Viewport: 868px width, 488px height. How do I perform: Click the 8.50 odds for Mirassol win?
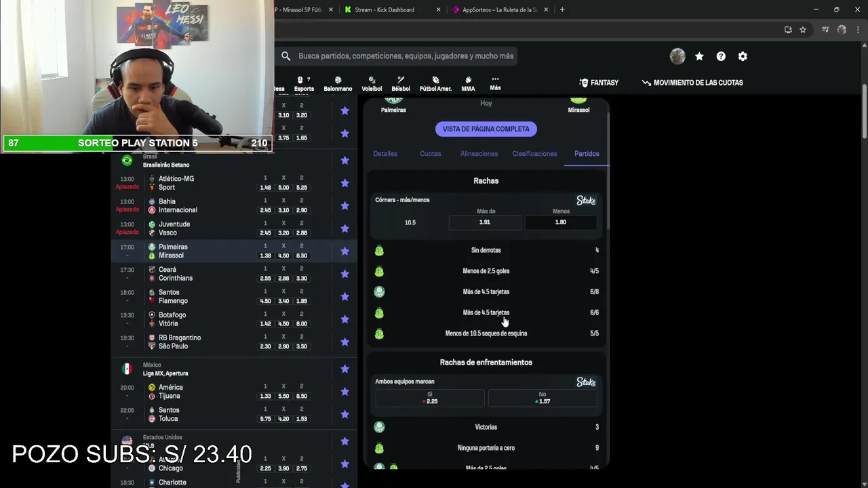302,256
